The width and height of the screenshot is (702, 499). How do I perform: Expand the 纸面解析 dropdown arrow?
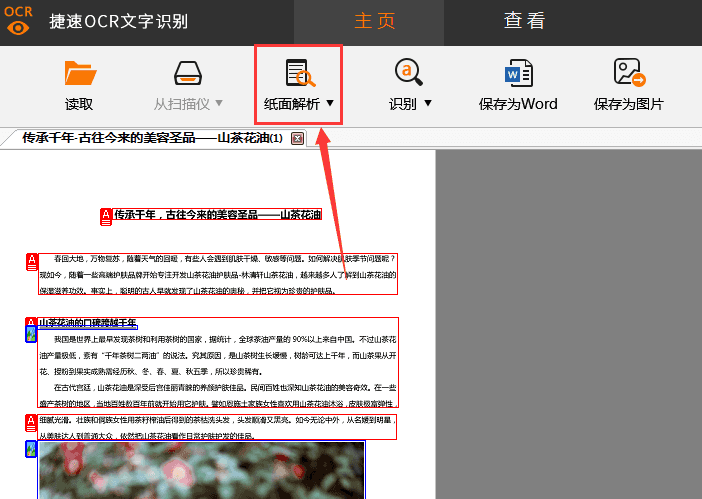(x=330, y=104)
